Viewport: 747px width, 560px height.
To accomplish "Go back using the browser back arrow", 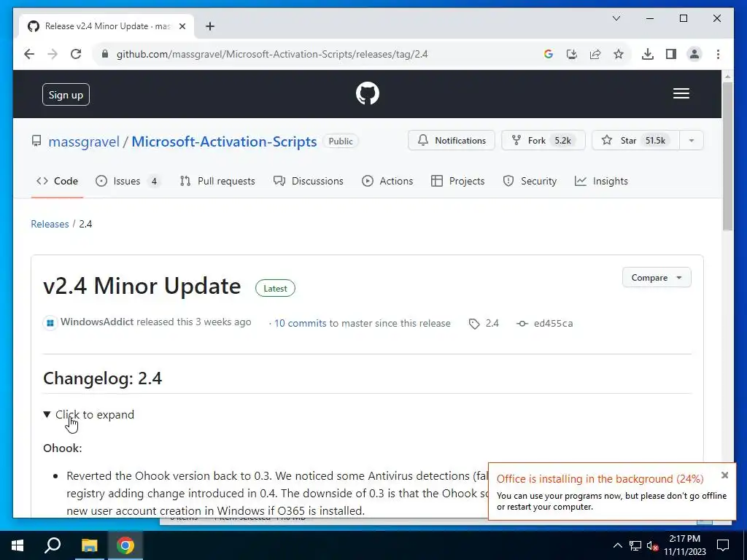I will coord(29,54).
